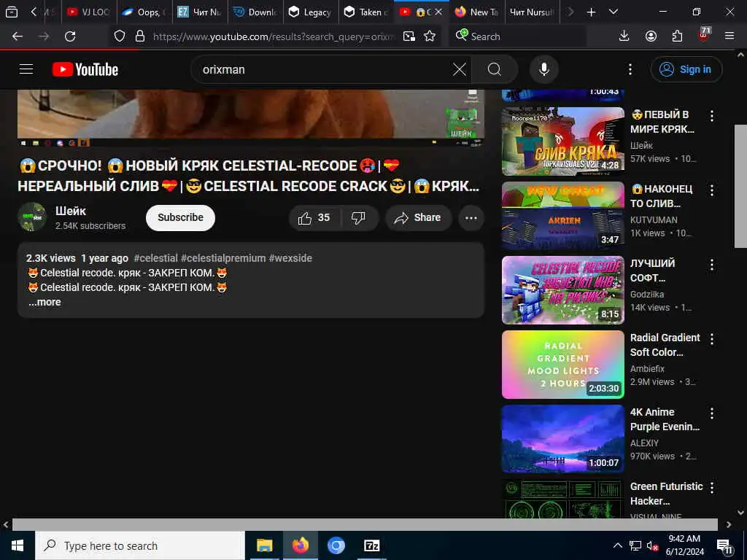This screenshot has width=747, height=560.
Task: Open File Explorer from taskbar
Action: pyautogui.click(x=264, y=545)
